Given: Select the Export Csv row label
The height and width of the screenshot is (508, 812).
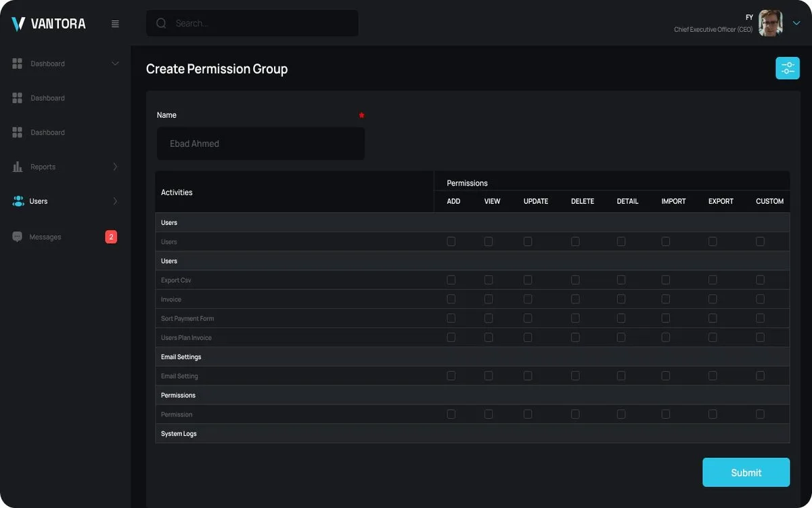Looking at the screenshot, I should (175, 280).
